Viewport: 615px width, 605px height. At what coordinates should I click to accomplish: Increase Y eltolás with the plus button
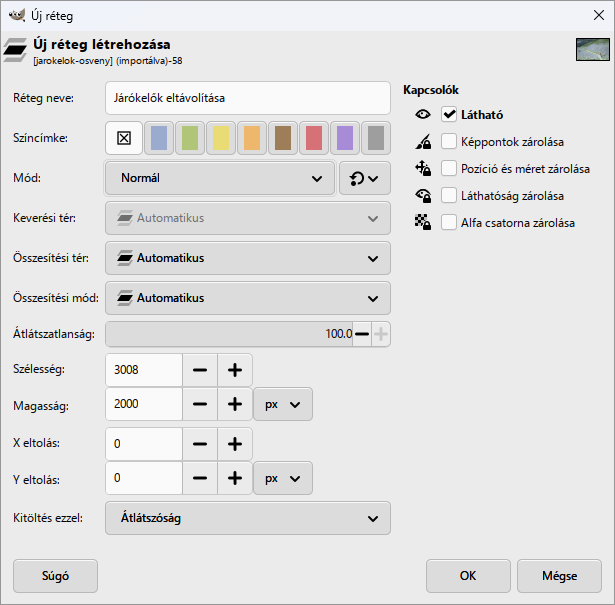(x=235, y=478)
